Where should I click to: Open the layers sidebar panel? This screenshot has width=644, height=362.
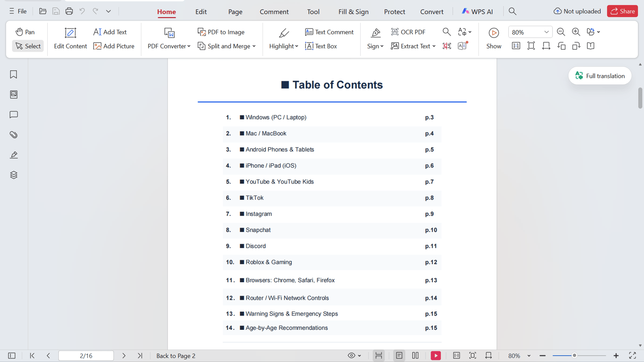click(x=14, y=175)
